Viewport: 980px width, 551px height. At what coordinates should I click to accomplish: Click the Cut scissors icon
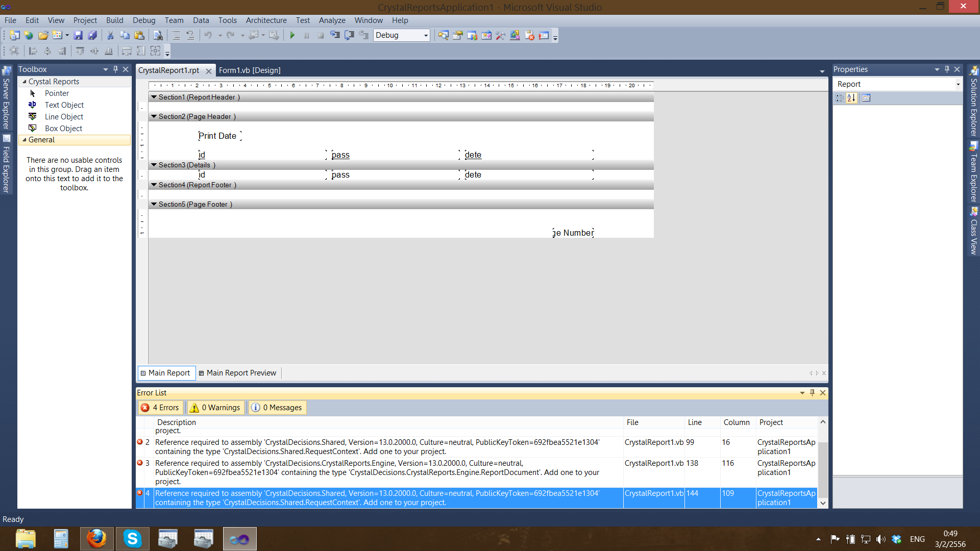click(110, 35)
